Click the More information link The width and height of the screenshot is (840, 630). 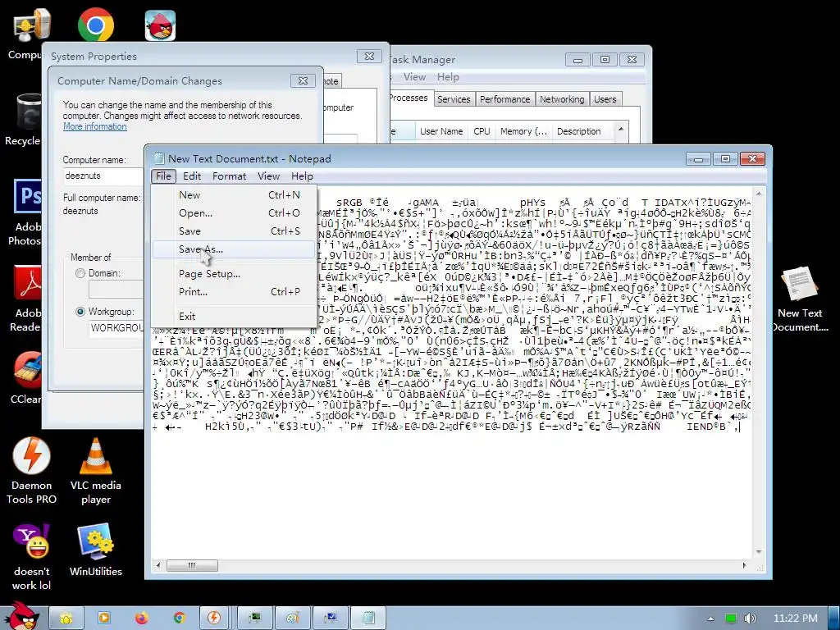[95, 126]
